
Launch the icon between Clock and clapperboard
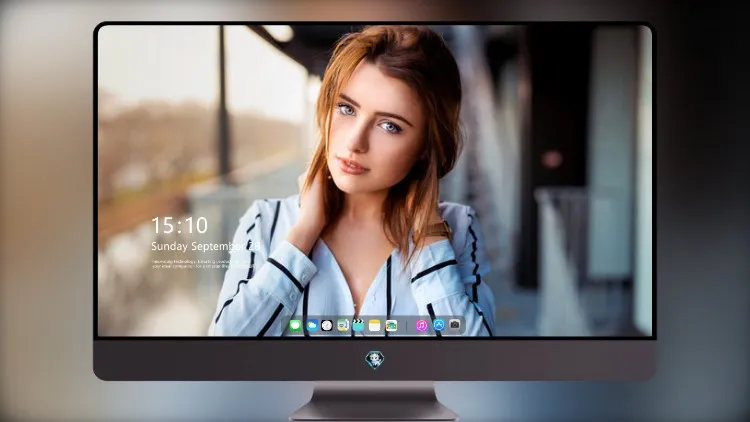pyautogui.click(x=343, y=326)
